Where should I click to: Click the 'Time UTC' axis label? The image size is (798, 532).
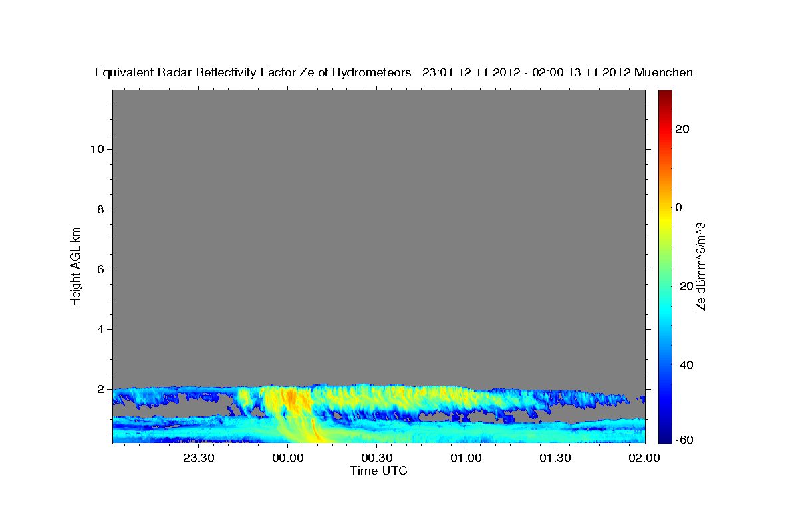(378, 471)
